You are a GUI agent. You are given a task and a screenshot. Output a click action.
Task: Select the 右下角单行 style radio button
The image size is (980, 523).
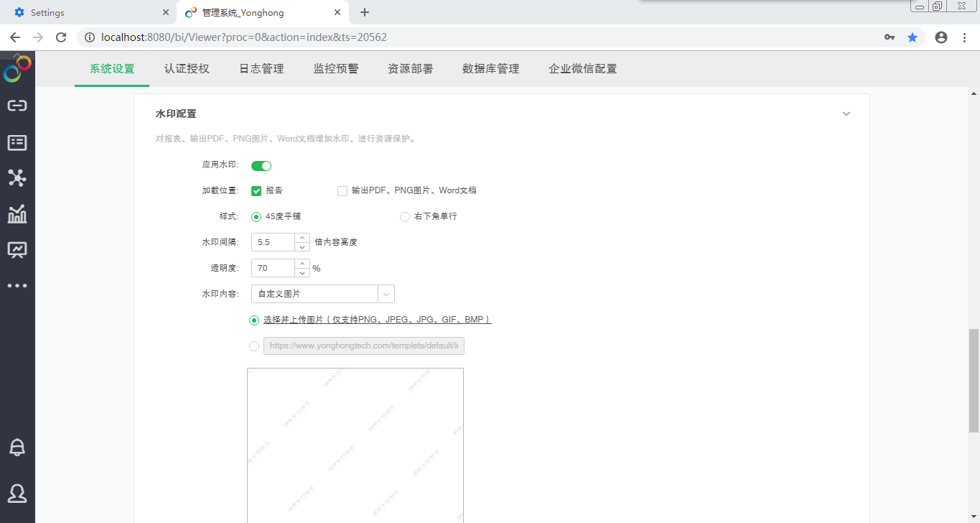tap(405, 217)
